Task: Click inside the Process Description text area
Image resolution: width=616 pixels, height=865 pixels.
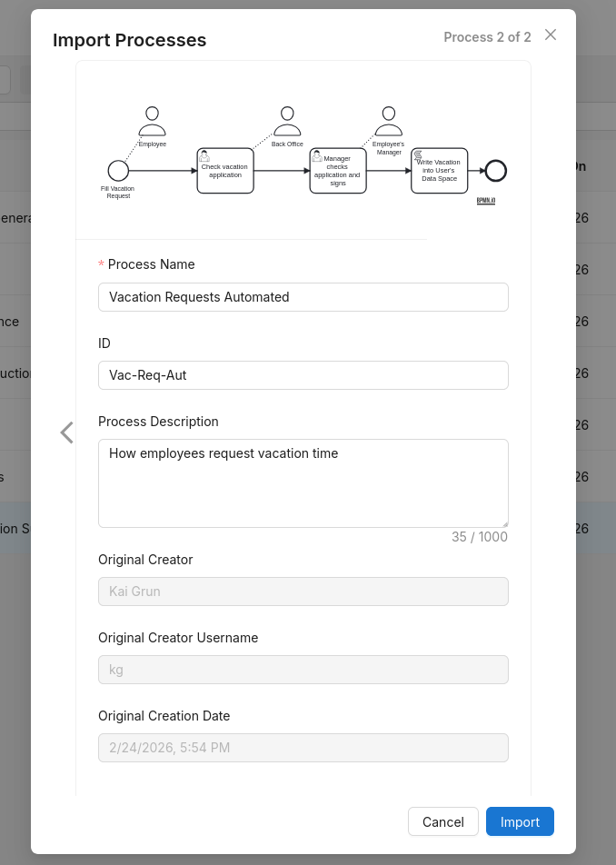Action: [303, 482]
